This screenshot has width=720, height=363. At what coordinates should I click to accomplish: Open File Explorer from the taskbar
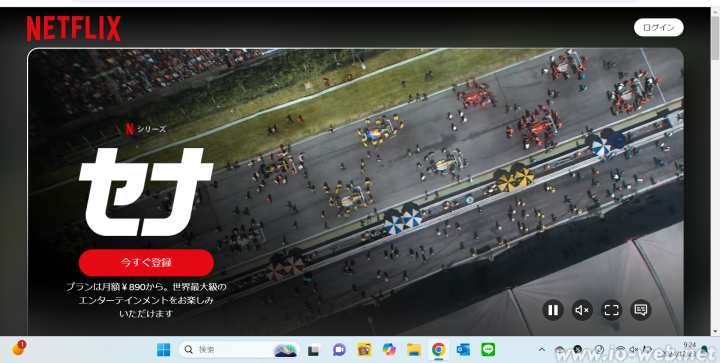[414, 350]
